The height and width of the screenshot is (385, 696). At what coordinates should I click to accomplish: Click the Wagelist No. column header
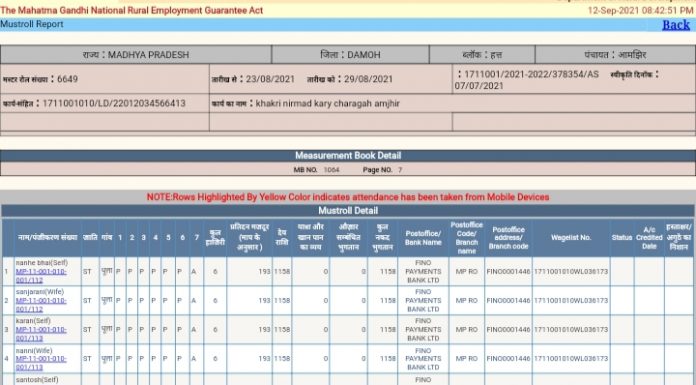point(571,238)
